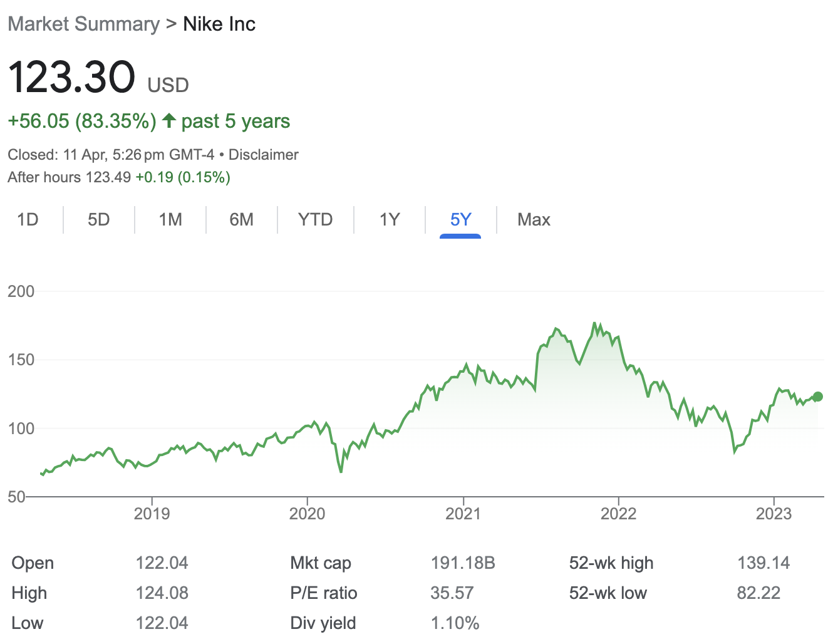The width and height of the screenshot is (833, 644).
Task: Click the P/E ratio label
Action: tap(324, 593)
